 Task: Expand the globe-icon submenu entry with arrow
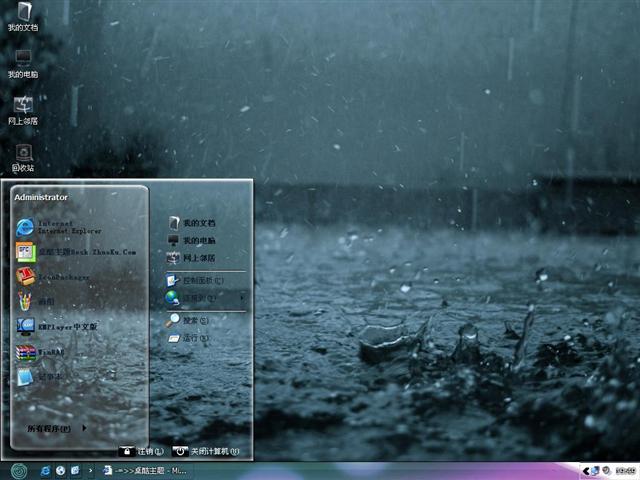[206, 298]
